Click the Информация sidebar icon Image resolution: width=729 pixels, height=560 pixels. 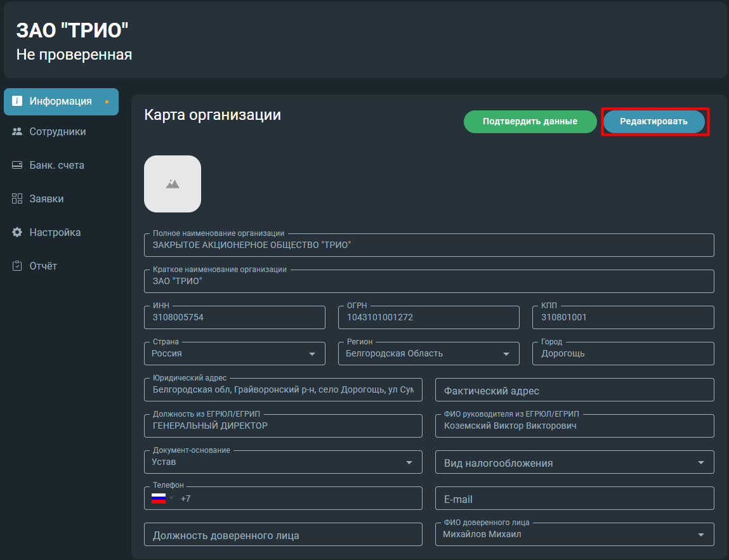tap(17, 101)
